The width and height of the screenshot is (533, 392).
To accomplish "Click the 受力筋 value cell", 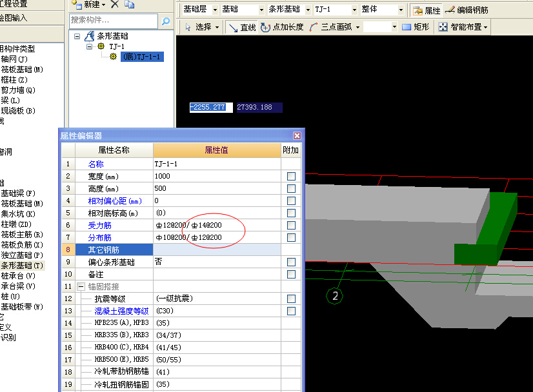I will coord(217,225).
